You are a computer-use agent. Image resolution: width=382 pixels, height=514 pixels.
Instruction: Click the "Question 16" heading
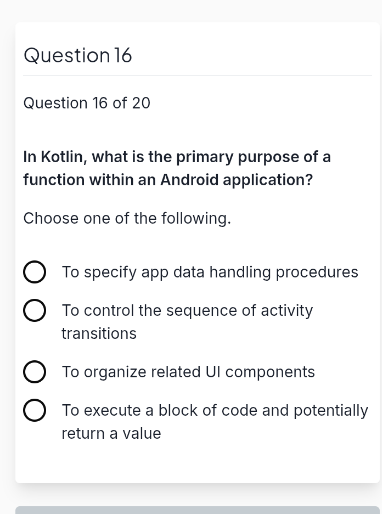[x=78, y=55]
